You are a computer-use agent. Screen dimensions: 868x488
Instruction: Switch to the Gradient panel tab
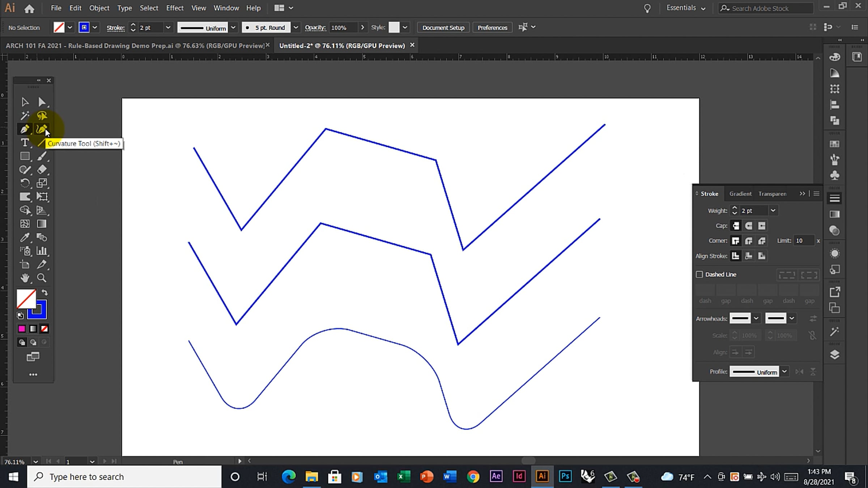[740, 194]
